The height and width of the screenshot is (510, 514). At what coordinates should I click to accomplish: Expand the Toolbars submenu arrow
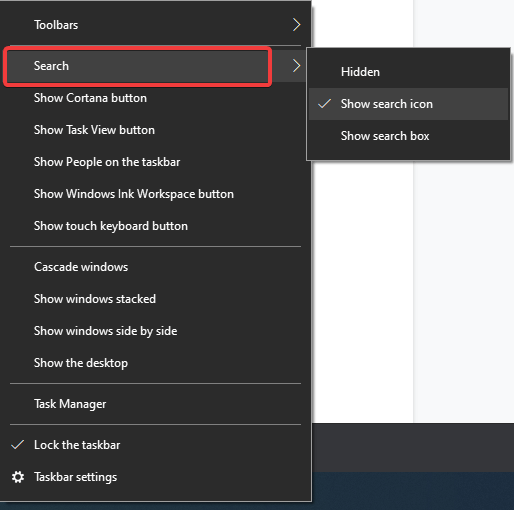pos(296,25)
